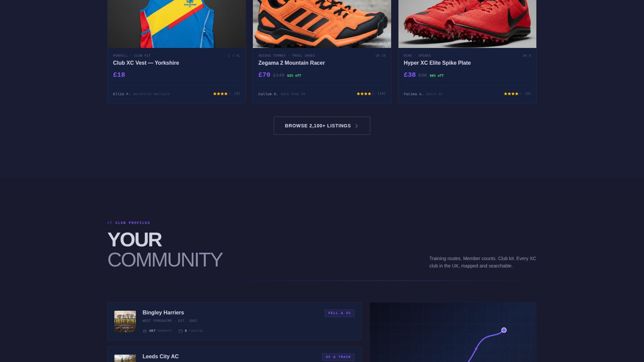Click seller name Fatima A.
Image resolution: width=644 pixels, height=362 pixels.
point(414,94)
